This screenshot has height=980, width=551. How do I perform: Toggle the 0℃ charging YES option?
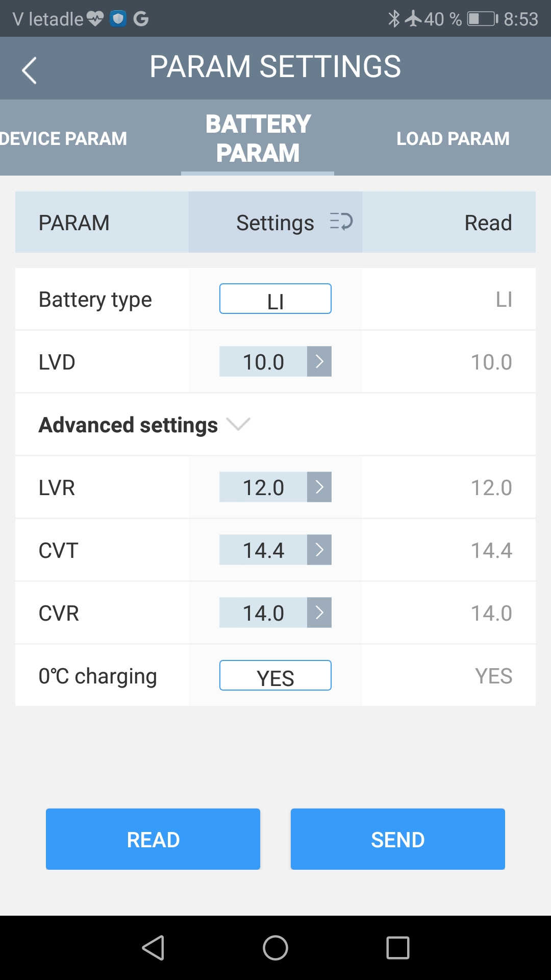point(275,676)
